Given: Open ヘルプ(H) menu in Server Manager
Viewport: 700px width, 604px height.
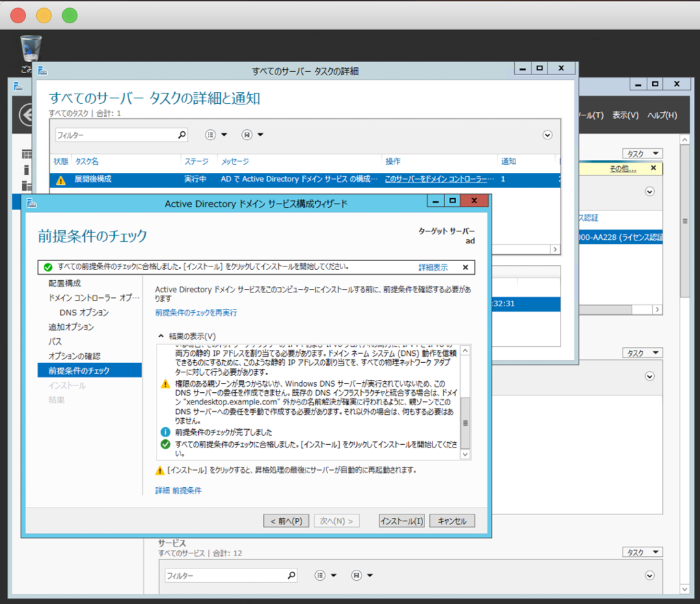Looking at the screenshot, I should tap(662, 115).
